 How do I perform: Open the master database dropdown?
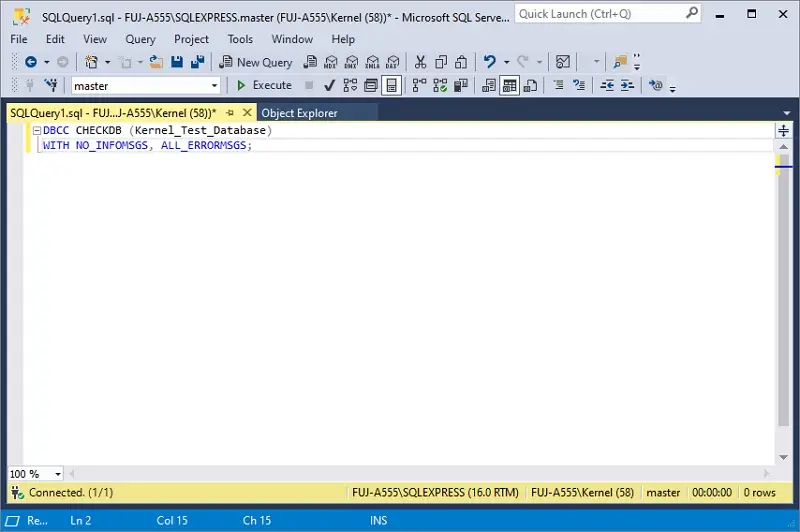pos(214,86)
